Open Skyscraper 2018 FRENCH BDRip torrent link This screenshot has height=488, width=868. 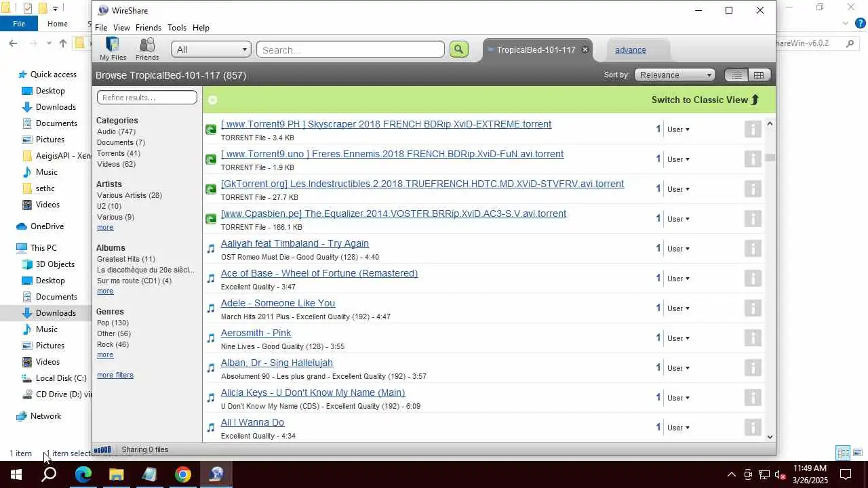pos(386,124)
